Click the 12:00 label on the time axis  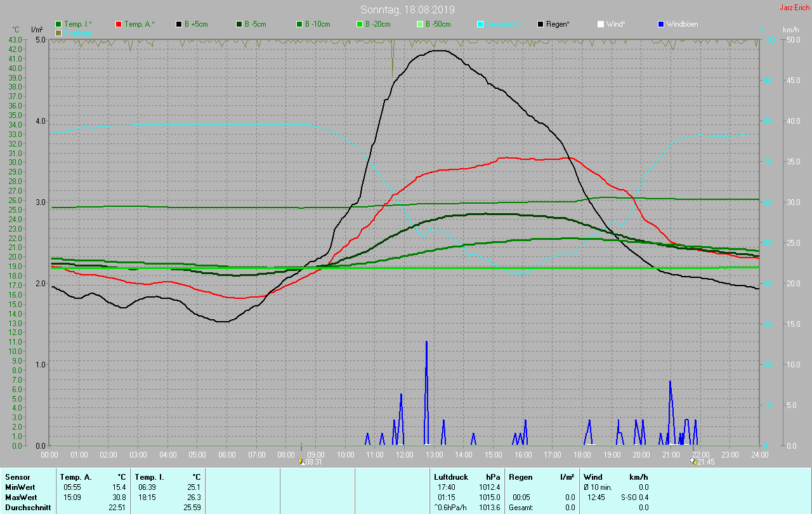404,455
